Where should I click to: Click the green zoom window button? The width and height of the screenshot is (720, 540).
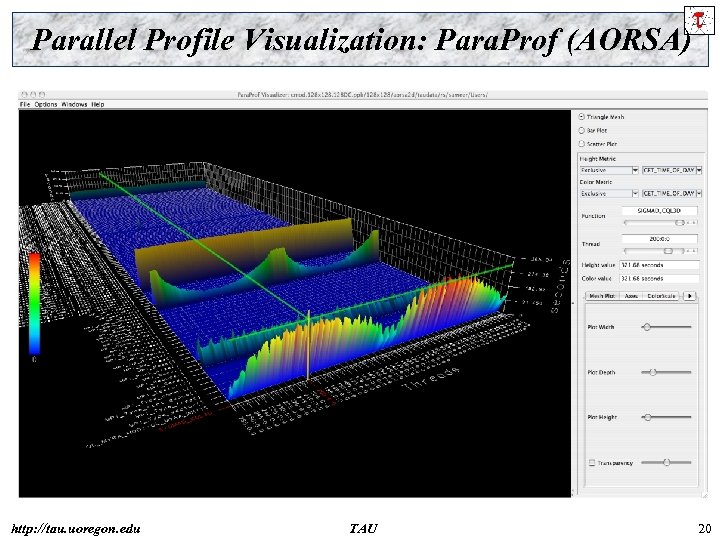tap(42, 95)
